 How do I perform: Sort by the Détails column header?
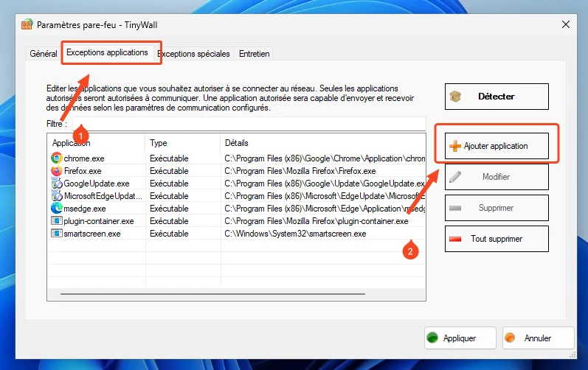pos(323,143)
